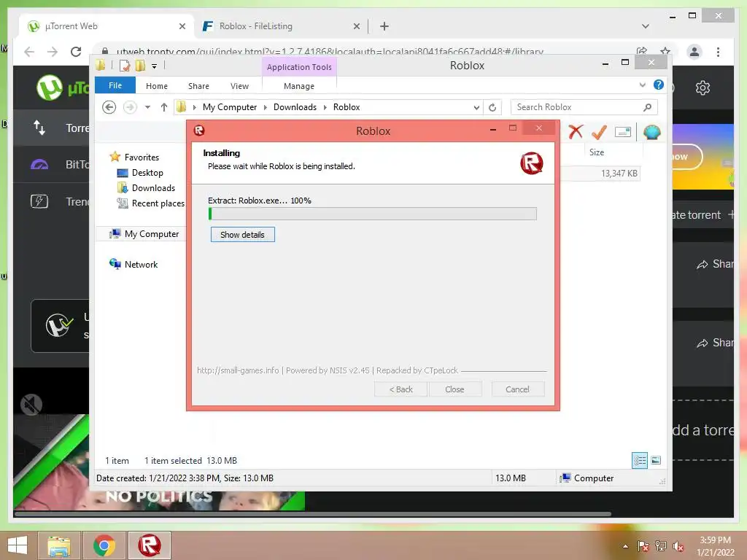Open Customize Quick Access Toolbar dropdown

tap(155, 66)
